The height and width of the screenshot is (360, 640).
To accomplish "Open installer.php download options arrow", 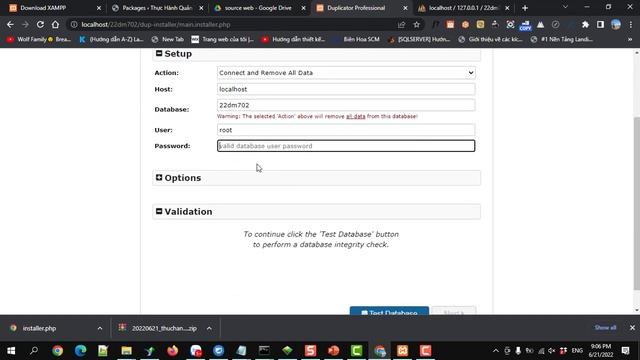I will [x=100, y=328].
